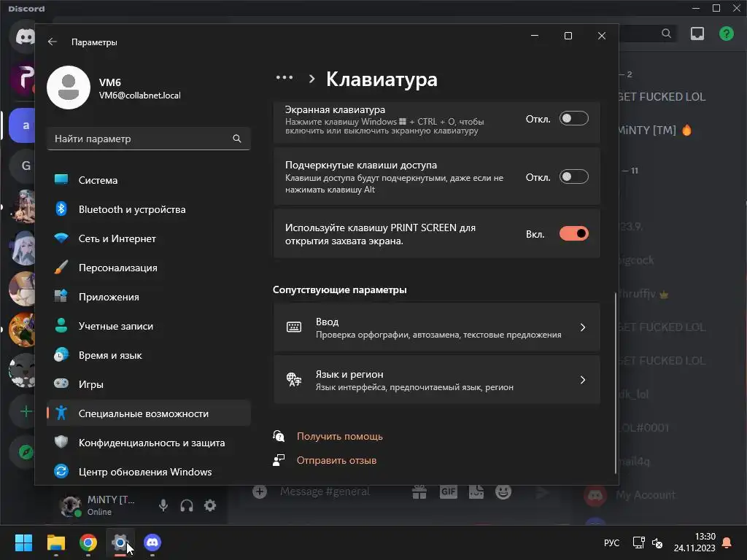Deafen with Discord headphones icon

187,506
